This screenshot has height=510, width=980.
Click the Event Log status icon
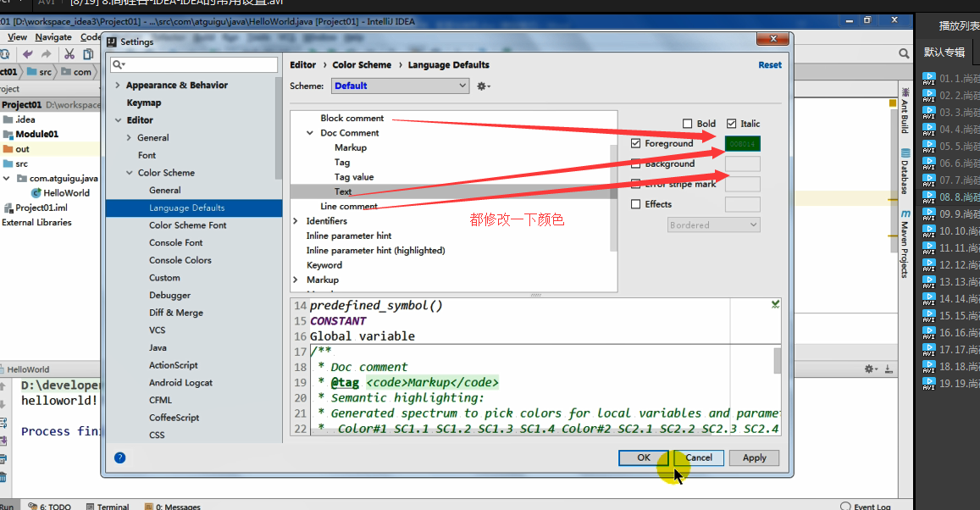845,507
